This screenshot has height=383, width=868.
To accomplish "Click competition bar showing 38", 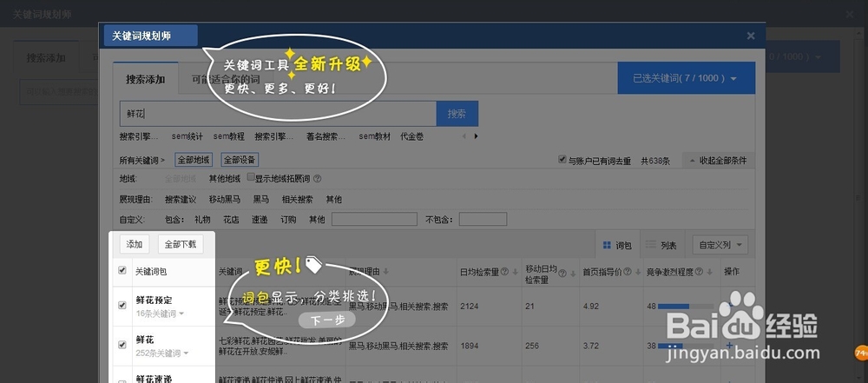I will click(687, 346).
